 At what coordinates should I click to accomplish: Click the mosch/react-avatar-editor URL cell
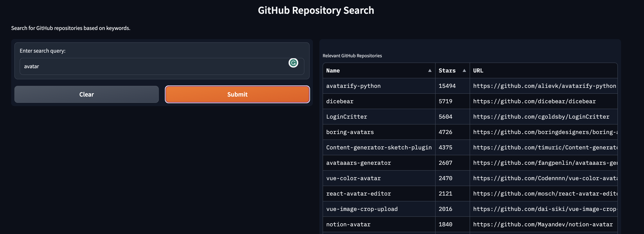coord(543,194)
